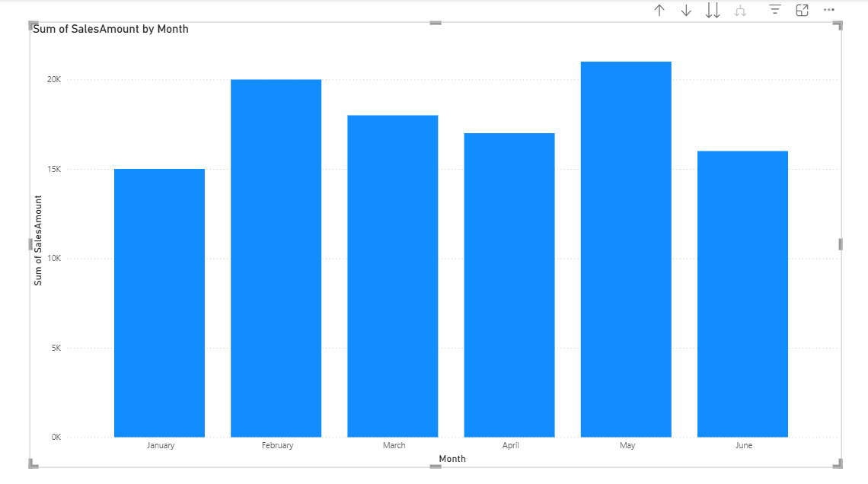Open Focus mode for the chart
Screen dimensions: 868x484
point(802,11)
